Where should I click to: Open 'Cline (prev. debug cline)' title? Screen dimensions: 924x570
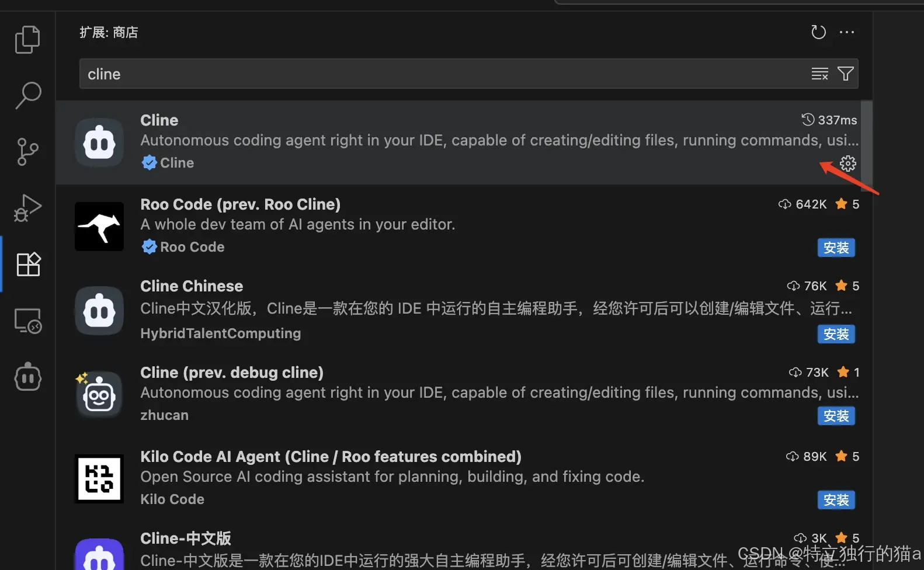click(x=232, y=373)
